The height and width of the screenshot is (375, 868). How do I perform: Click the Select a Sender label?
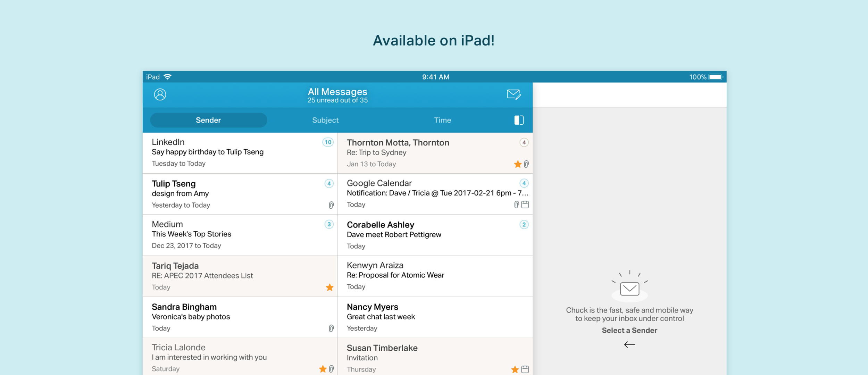coord(629,331)
